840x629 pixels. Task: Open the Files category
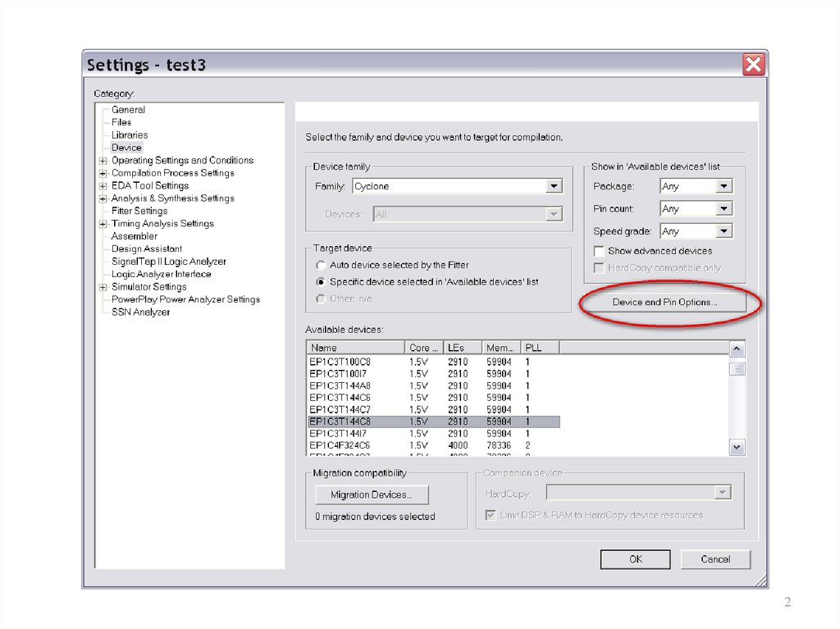pos(121,122)
